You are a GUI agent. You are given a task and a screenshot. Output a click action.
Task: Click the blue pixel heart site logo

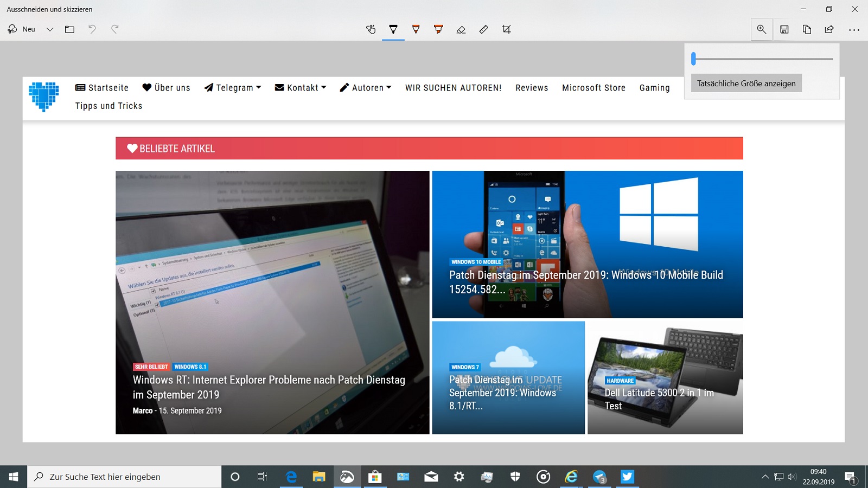43,97
